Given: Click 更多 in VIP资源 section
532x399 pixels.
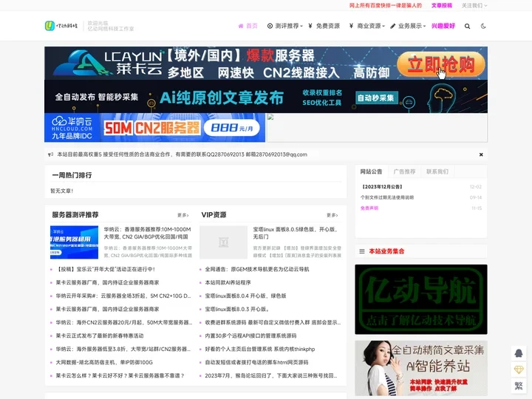Looking at the screenshot, I should tap(332, 215).
